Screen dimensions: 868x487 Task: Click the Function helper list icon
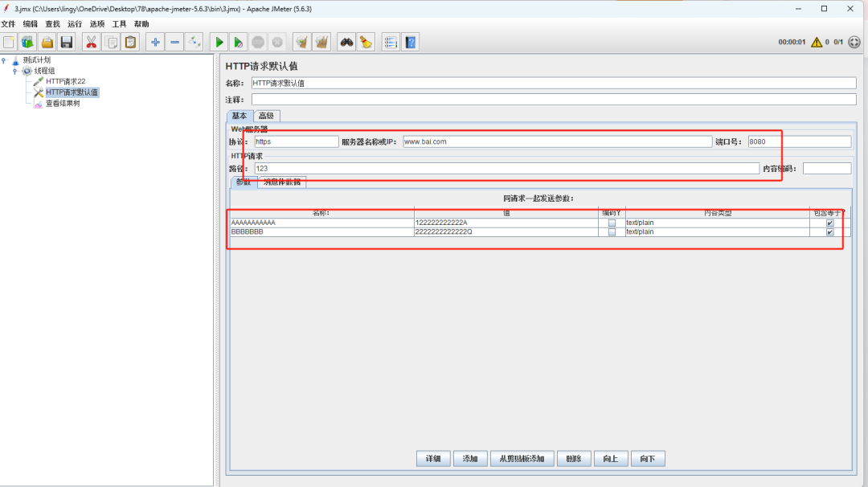pyautogui.click(x=391, y=43)
